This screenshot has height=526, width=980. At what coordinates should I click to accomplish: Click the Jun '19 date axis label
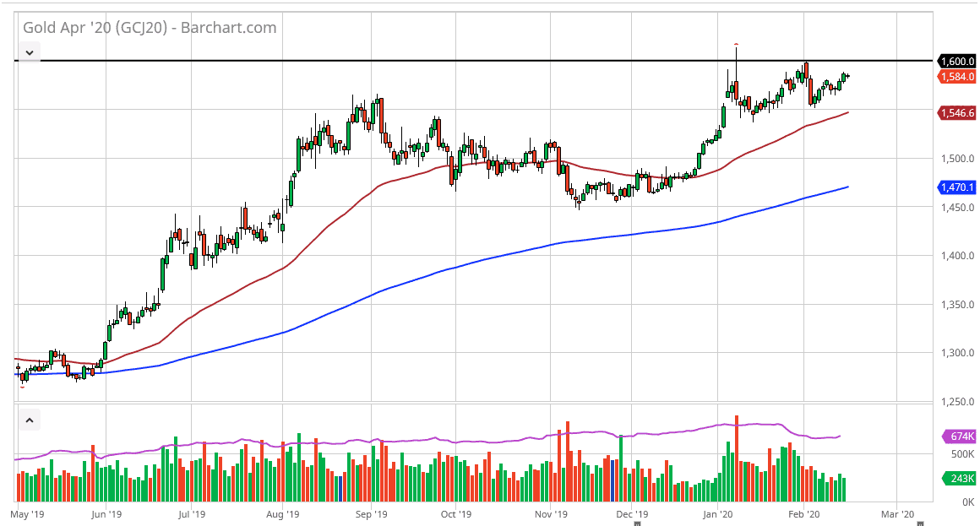pos(106,514)
